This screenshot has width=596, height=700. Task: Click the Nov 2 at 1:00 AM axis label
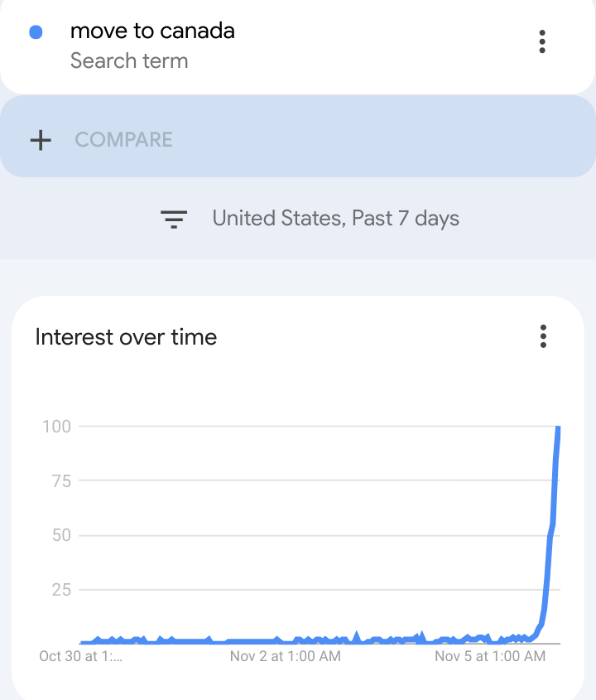click(x=286, y=656)
